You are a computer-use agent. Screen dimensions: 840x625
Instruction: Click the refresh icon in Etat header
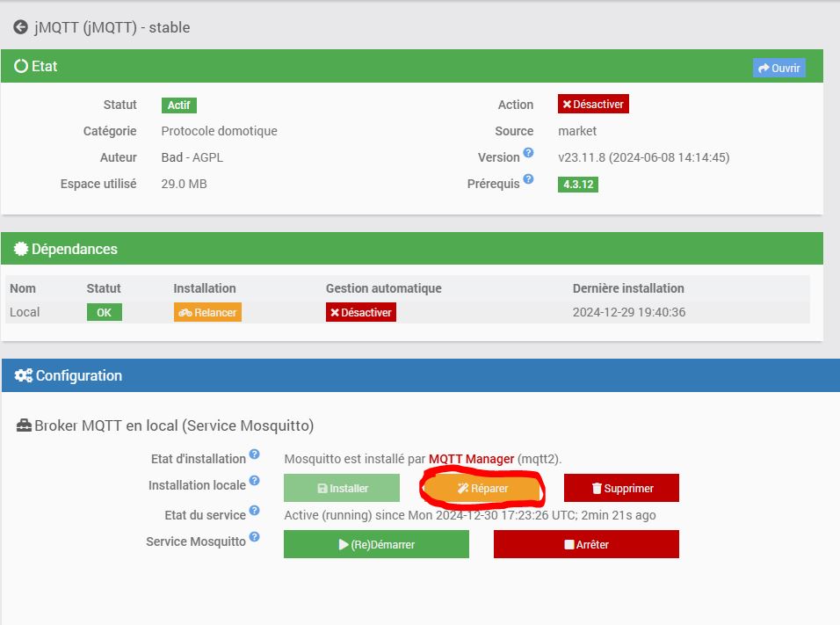[21, 66]
